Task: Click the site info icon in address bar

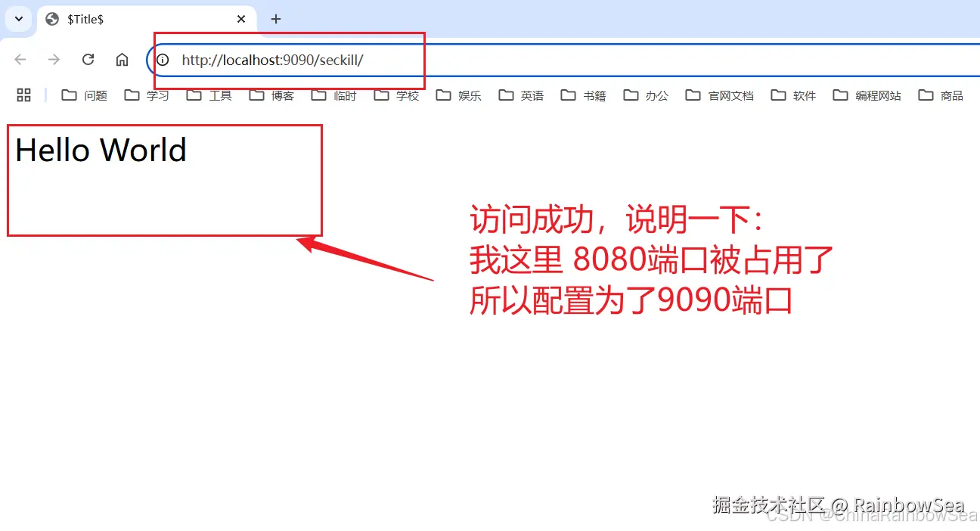Action: point(163,59)
